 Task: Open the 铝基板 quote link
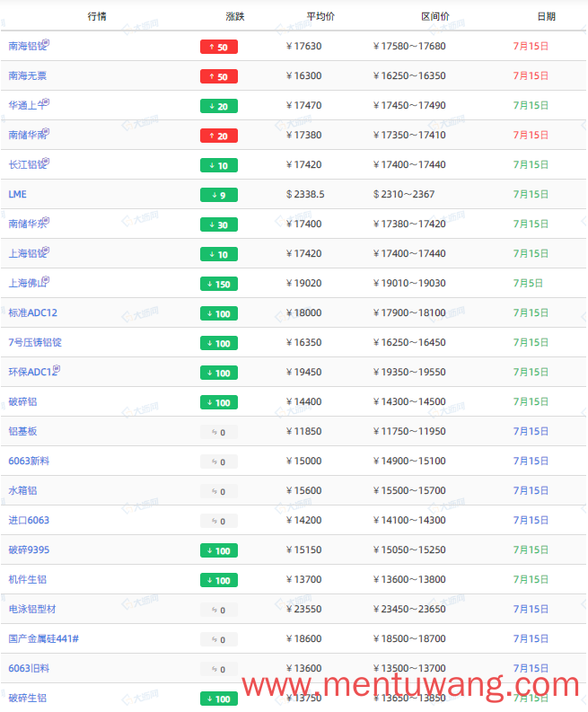[x=22, y=431]
